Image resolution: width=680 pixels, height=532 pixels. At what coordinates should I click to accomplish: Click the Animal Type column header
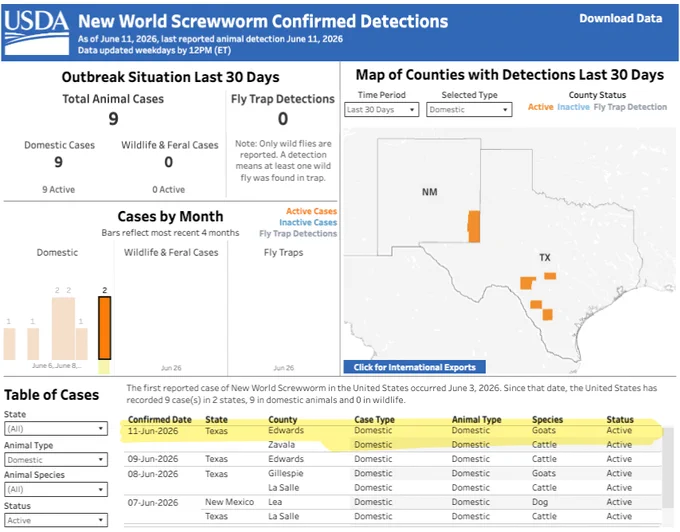coord(476,420)
